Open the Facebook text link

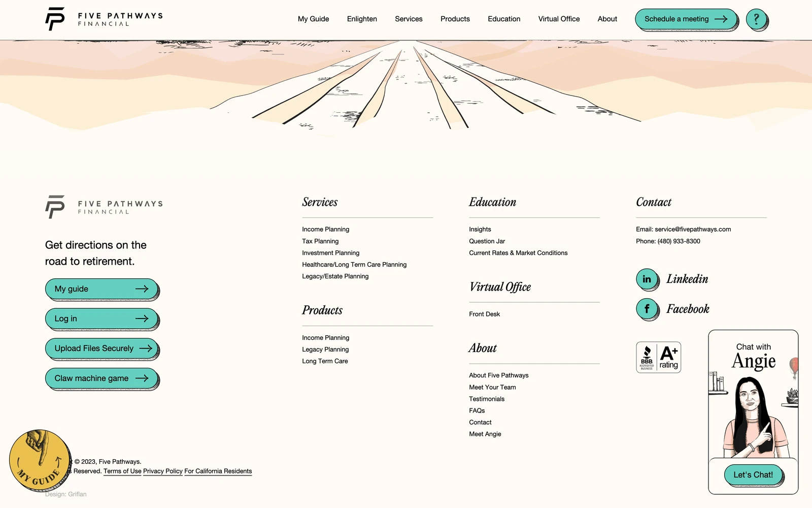pyautogui.click(x=688, y=309)
